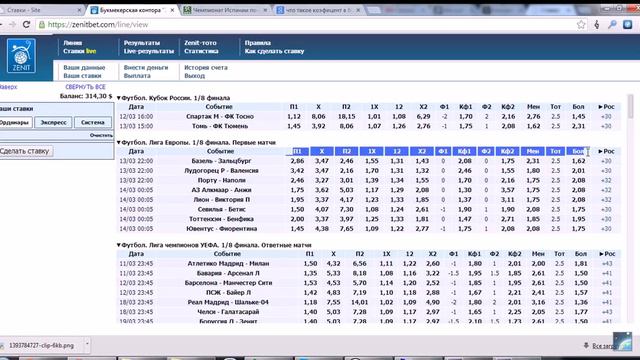Click Бол odds 1,77 for Челси - Галатасарай

click(581, 312)
